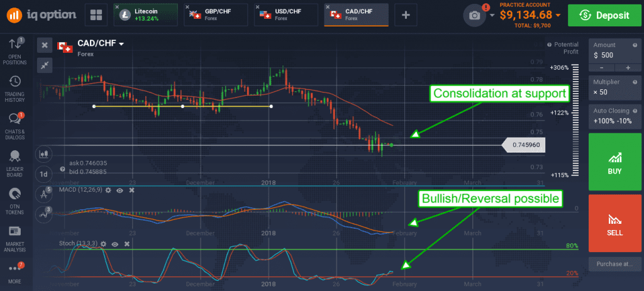644x291 pixels.
Task: Collapse chart with the shrink arrows icon
Action: click(x=45, y=65)
